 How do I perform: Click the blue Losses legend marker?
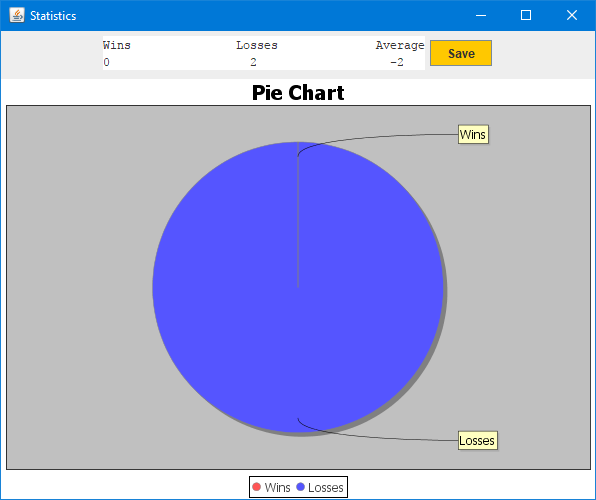(x=301, y=487)
